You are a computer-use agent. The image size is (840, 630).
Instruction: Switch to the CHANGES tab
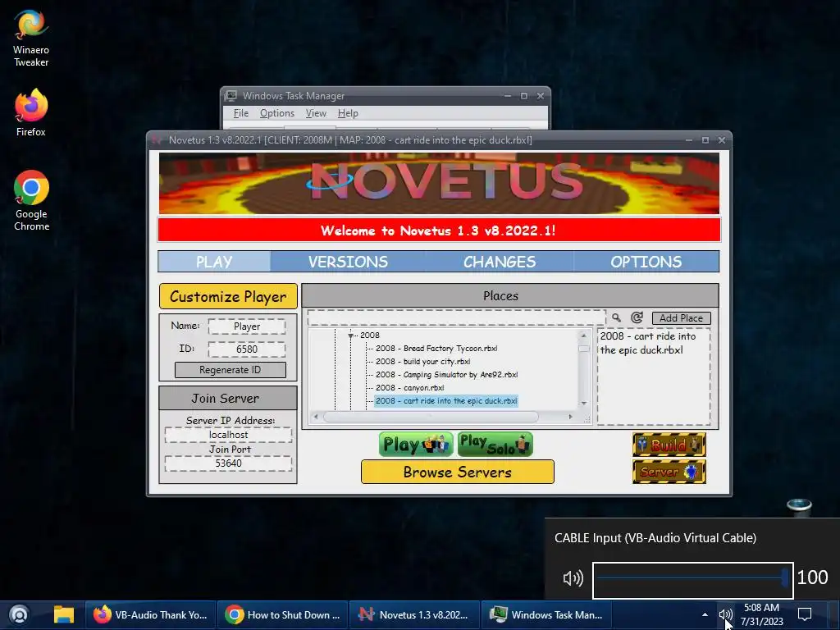tap(500, 262)
